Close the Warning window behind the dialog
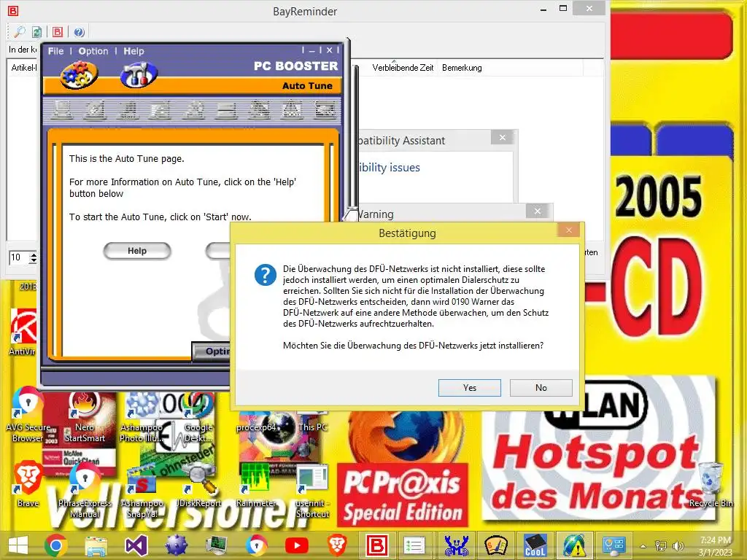The width and height of the screenshot is (747, 560). click(538, 211)
